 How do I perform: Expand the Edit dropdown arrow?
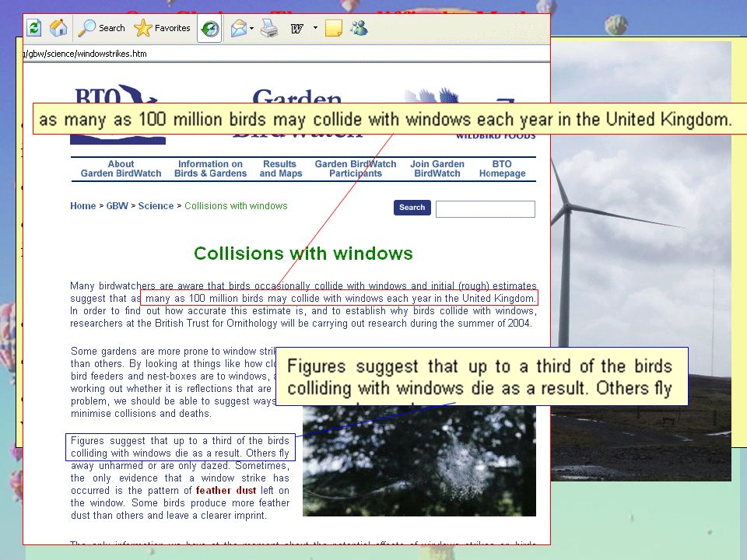tap(315, 28)
